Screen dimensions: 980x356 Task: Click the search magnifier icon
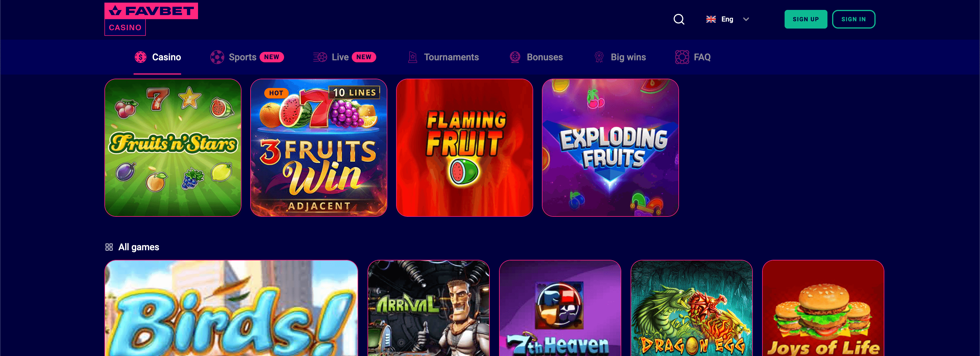pyautogui.click(x=679, y=19)
